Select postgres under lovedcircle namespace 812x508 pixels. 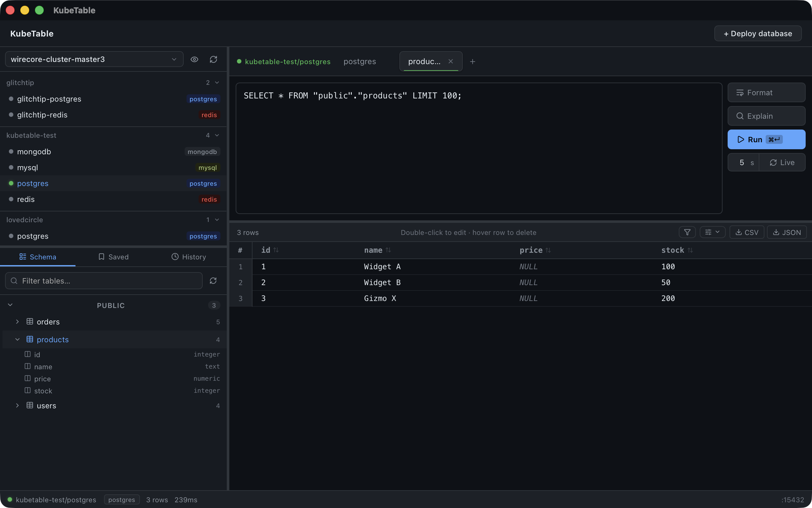click(x=114, y=236)
